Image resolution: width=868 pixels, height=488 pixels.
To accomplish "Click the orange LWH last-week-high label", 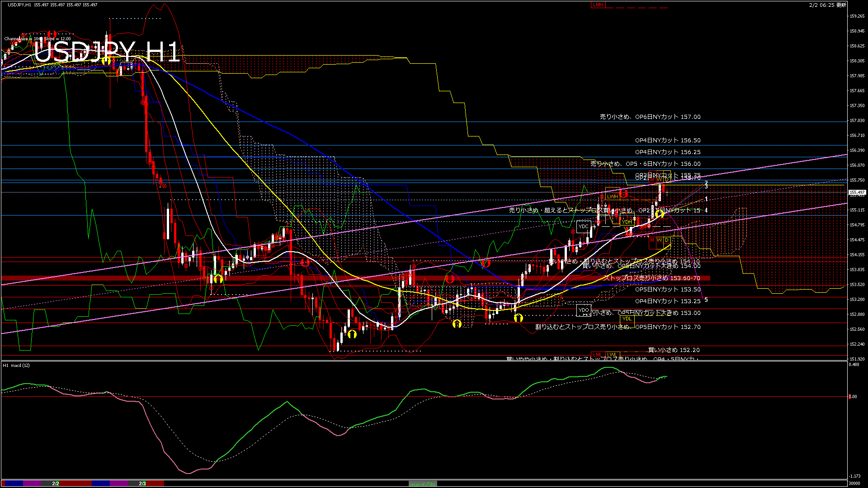I will [612, 197].
